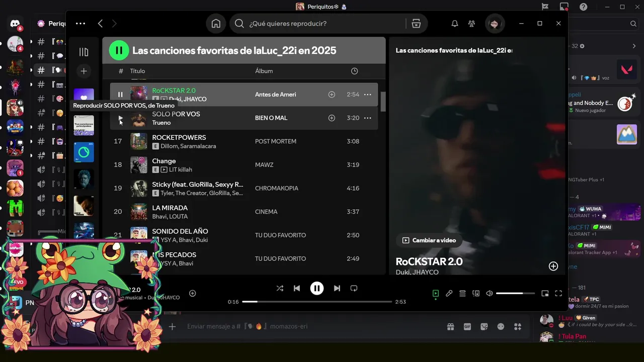Pause RoCKSTAR 2.0 in the track row
644x362 pixels.
[x=120, y=95]
